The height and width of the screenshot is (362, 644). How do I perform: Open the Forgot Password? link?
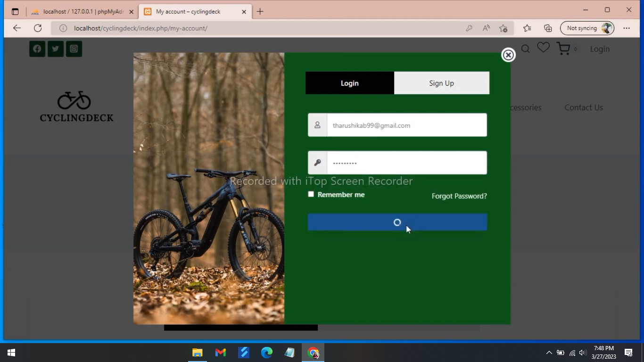click(x=459, y=196)
